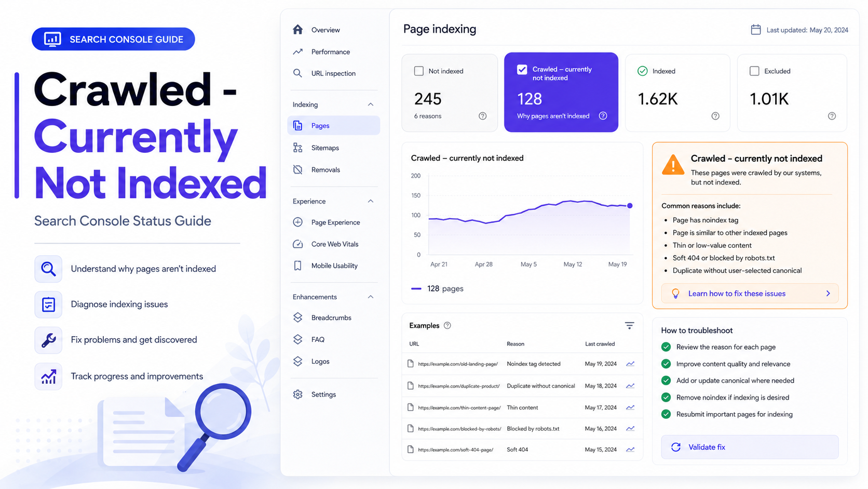Toggle 'Improve content quality and relevance' check
Viewport: 868px width, 489px height.
[666, 364]
